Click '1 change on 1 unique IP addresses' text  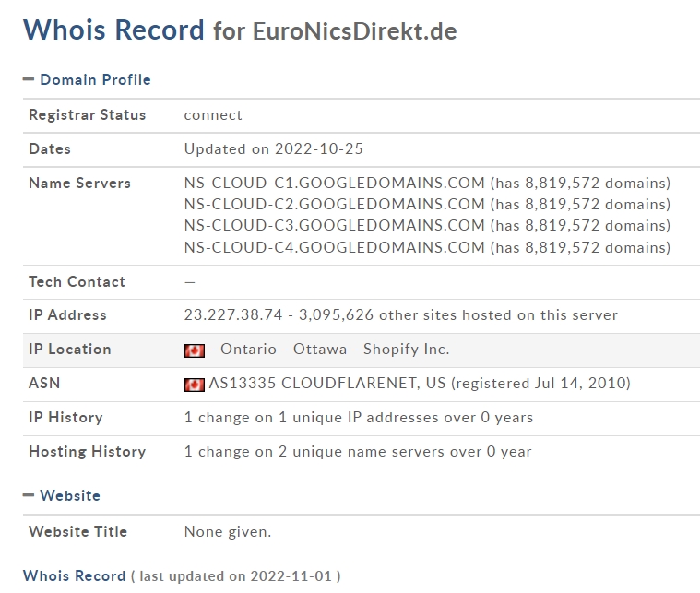pos(311,418)
